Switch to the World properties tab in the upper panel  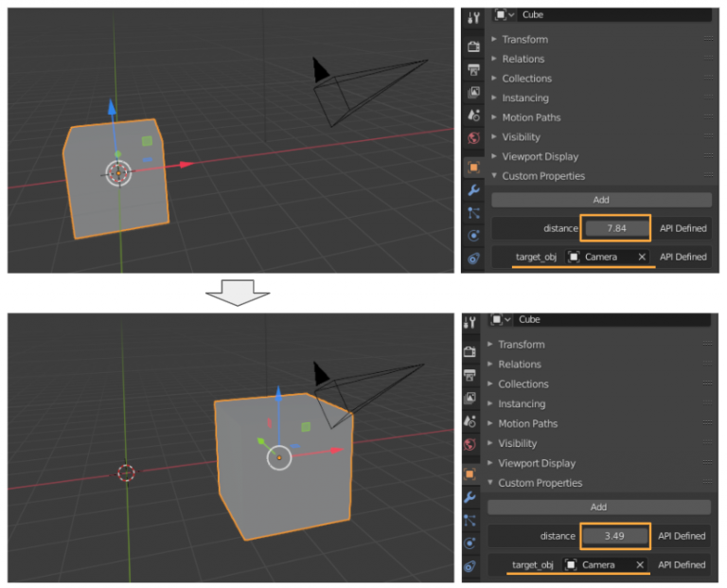click(473, 137)
